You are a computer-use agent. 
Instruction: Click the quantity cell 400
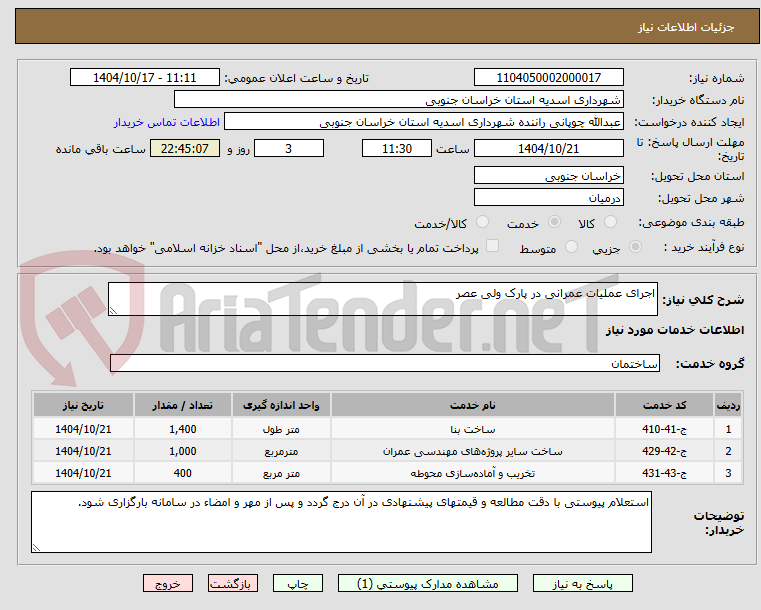click(x=182, y=473)
